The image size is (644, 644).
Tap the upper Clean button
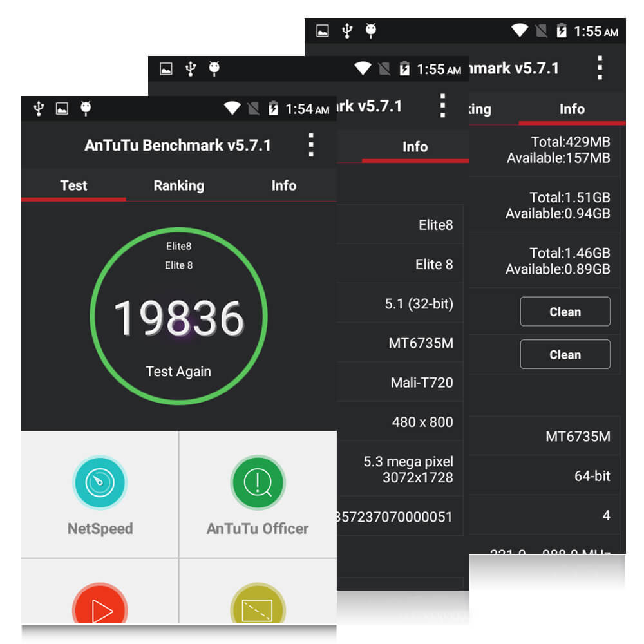click(x=565, y=311)
